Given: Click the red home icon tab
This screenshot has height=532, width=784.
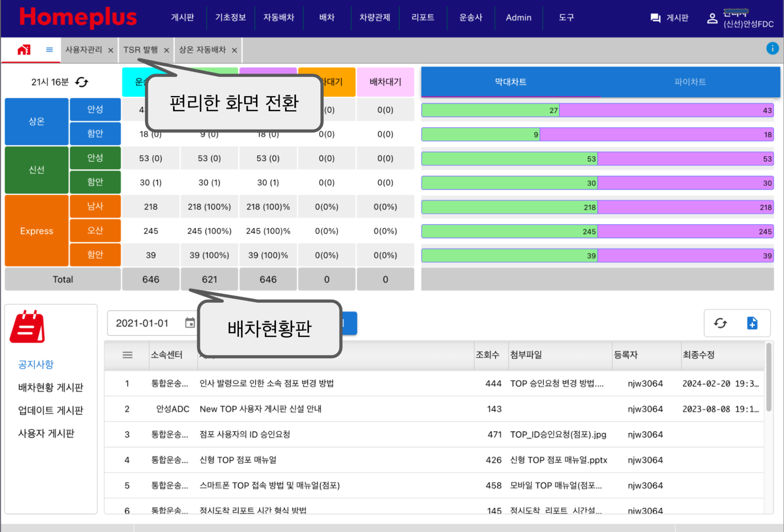Looking at the screenshot, I should 24,50.
